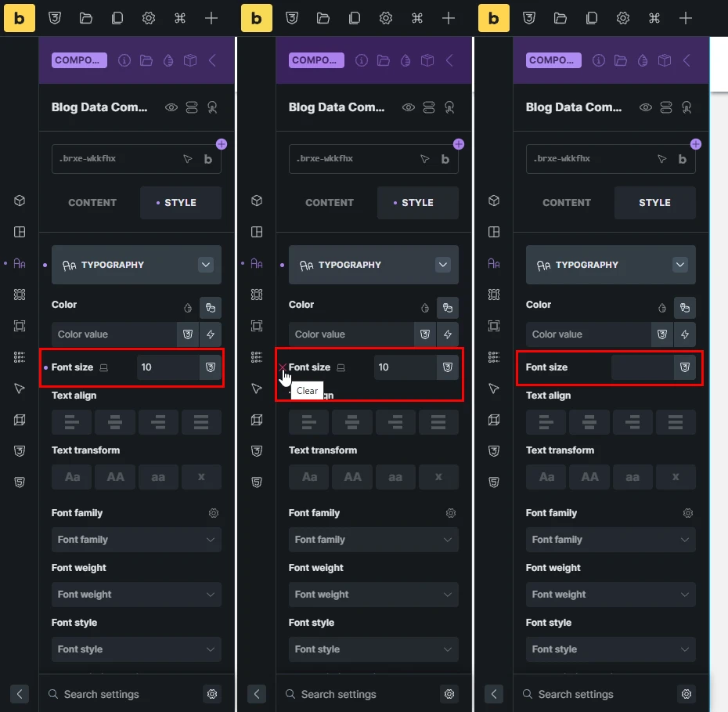This screenshot has width=728, height=712.
Task: Switch to the STYLE tab in rightmost panel
Action: click(654, 203)
